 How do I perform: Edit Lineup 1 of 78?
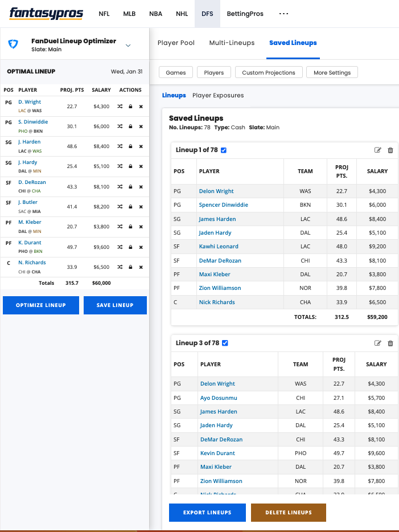coord(377,150)
